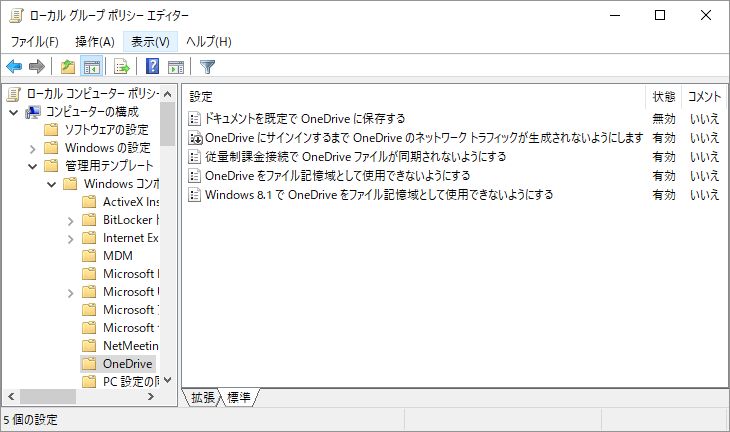Click the icon of the Windows 8.1 で OneDrive setting
The height and width of the screenshot is (432, 730).
click(194, 195)
